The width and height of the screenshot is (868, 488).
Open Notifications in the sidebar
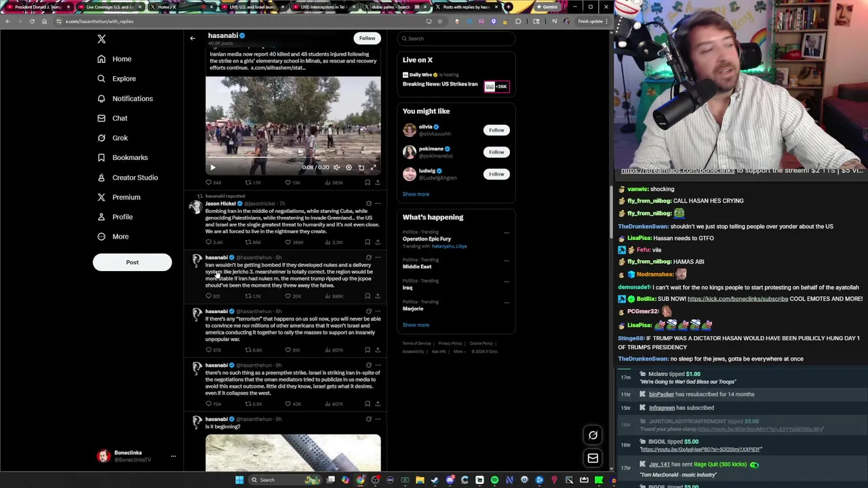pyautogui.click(x=125, y=98)
